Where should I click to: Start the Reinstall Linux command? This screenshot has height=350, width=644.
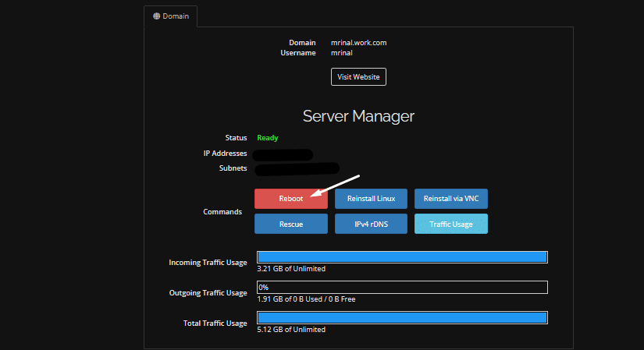(x=372, y=199)
